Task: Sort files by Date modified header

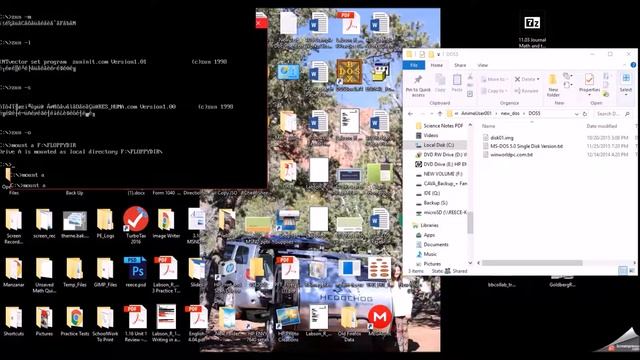Action: (602, 126)
